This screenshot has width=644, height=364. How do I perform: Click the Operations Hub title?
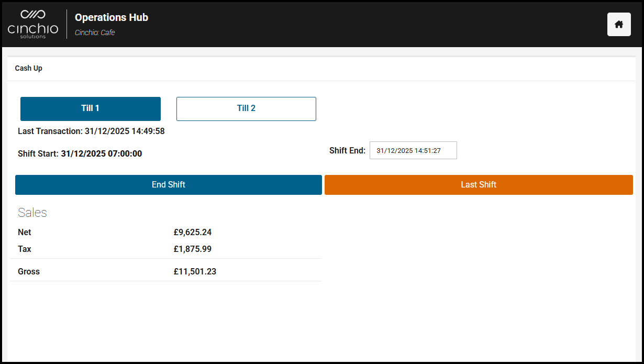pyautogui.click(x=112, y=17)
